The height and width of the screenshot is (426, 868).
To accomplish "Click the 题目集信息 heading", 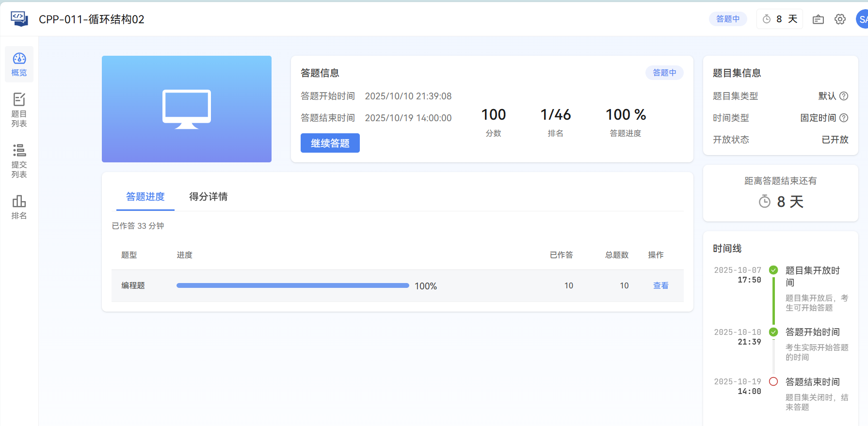I will [737, 73].
